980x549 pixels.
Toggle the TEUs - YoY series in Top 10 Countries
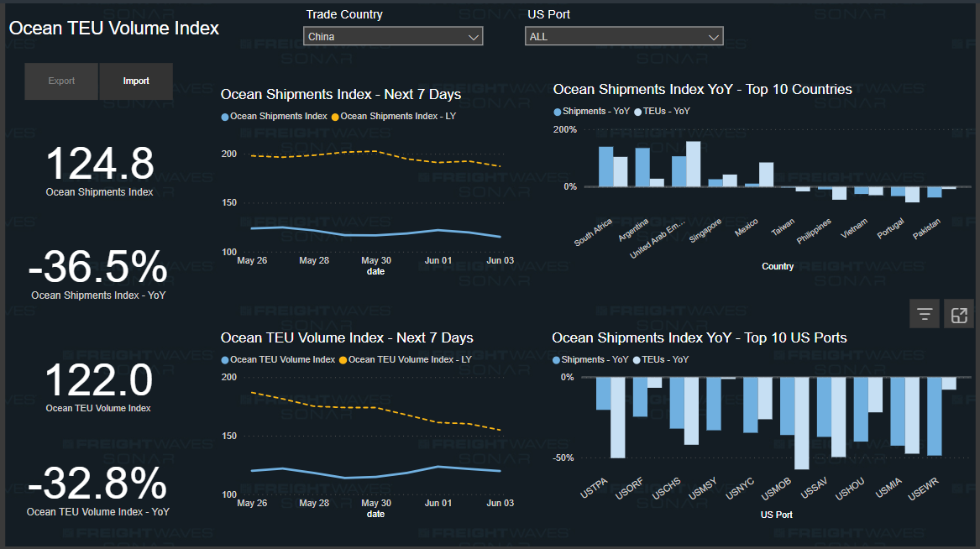pyautogui.click(x=637, y=111)
